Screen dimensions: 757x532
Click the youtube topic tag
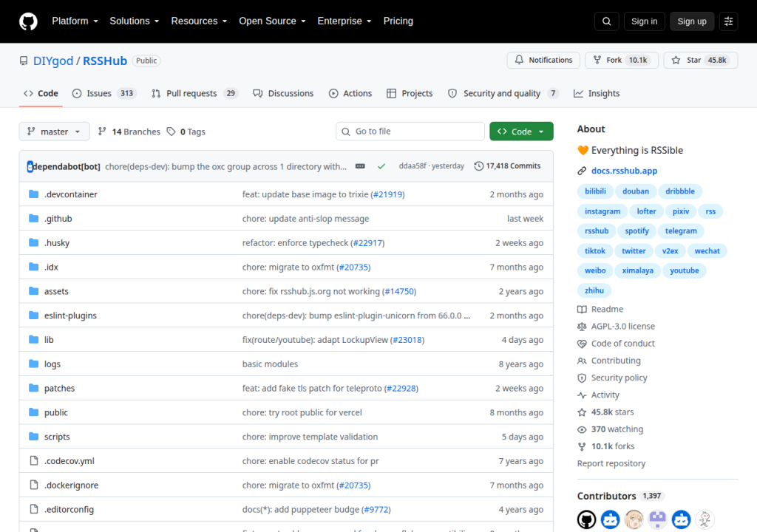tap(684, 270)
